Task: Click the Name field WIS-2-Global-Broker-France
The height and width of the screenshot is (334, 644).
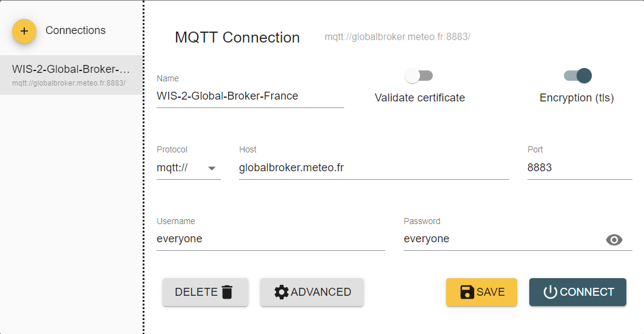Action: pyautogui.click(x=250, y=96)
